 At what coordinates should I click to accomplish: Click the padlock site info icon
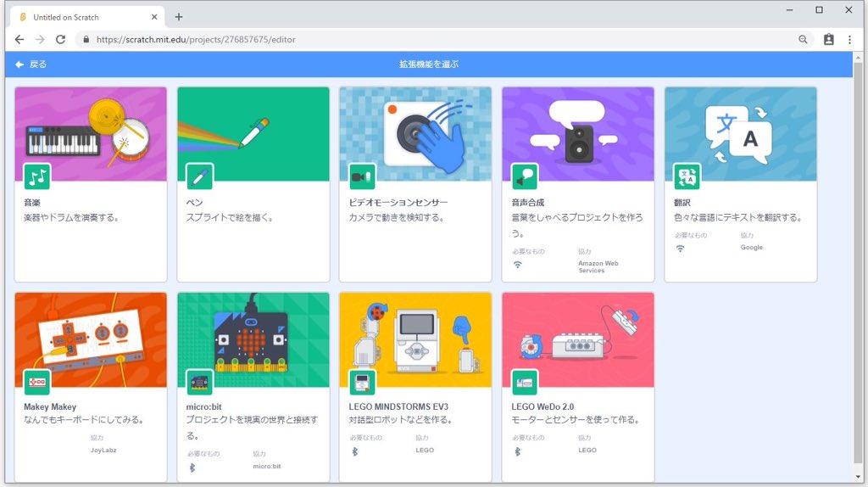click(x=86, y=39)
